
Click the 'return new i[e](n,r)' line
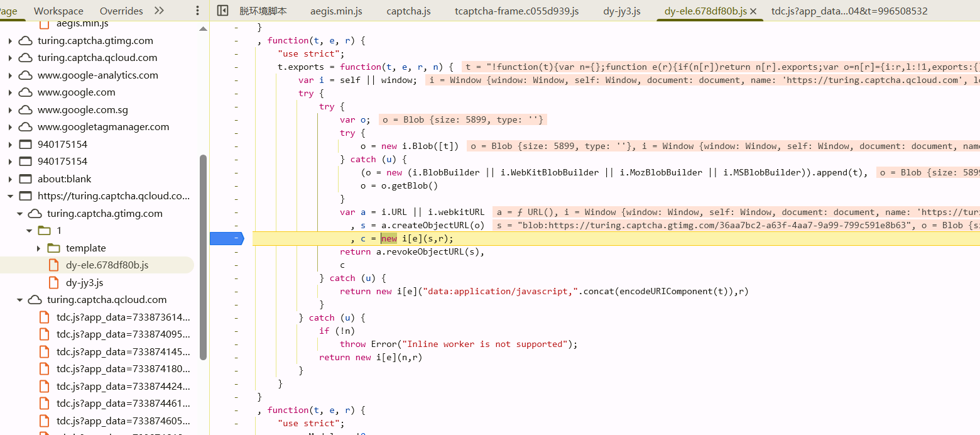point(371,357)
